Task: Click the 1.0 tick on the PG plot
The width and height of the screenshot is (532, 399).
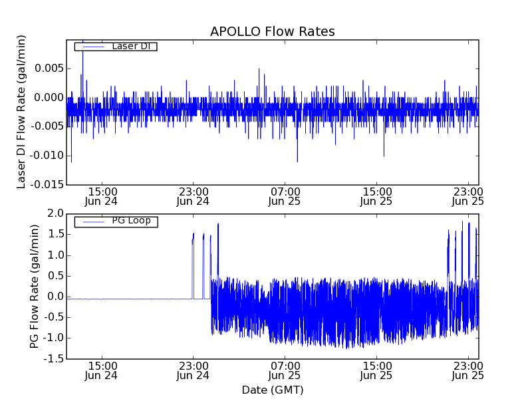Action: tap(56, 255)
